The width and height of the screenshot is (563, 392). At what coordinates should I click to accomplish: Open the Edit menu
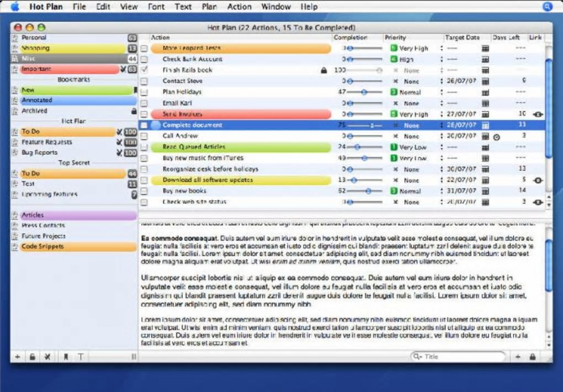coord(103,7)
